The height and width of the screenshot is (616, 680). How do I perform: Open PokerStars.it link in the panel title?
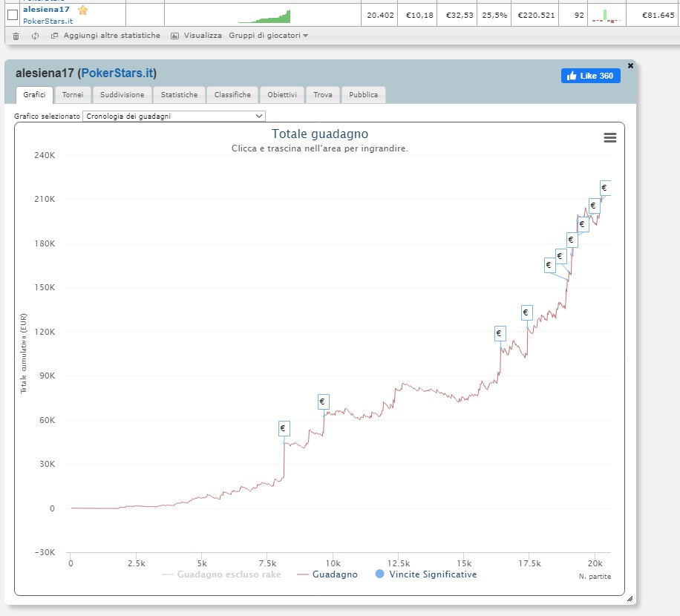(117, 73)
